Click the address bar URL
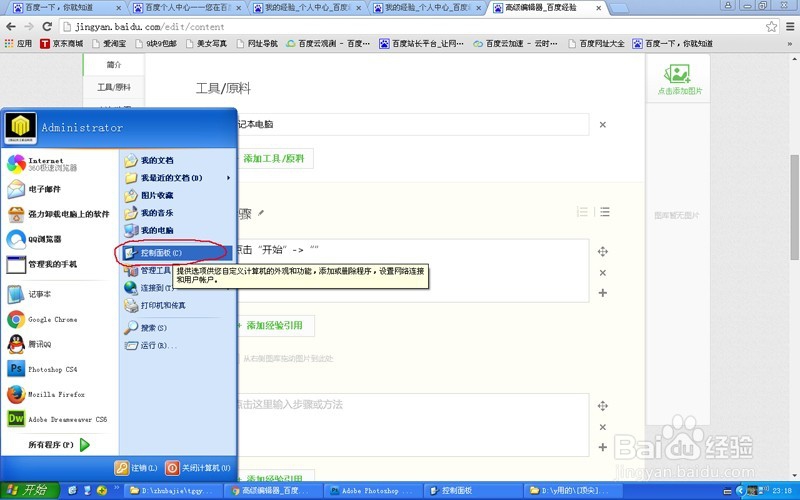 (150, 27)
